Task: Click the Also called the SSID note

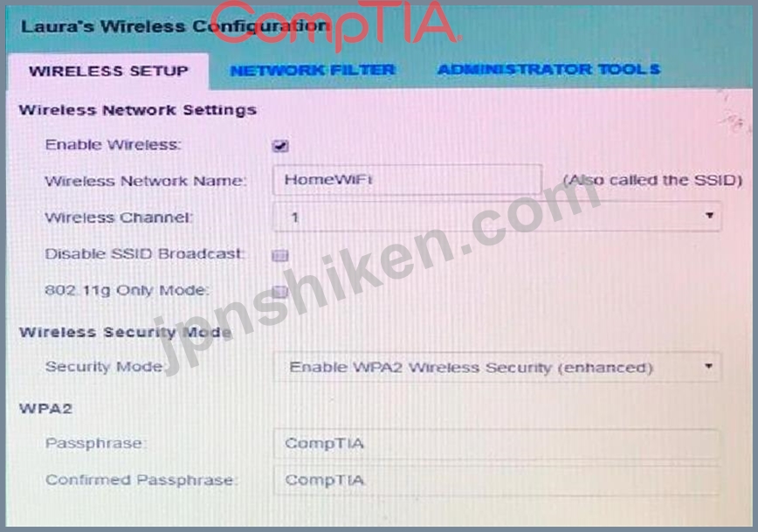Action: tap(652, 181)
